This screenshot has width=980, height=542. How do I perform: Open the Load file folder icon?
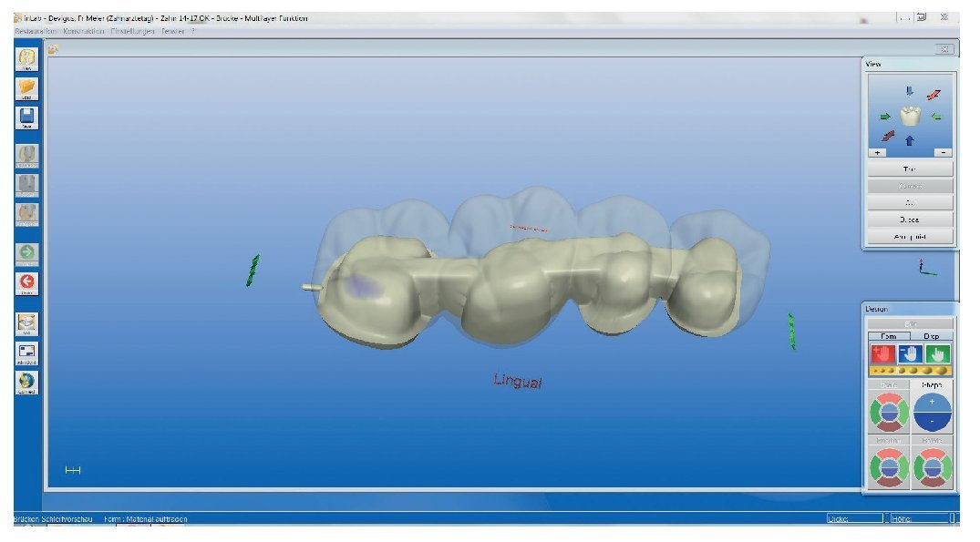tap(27, 87)
